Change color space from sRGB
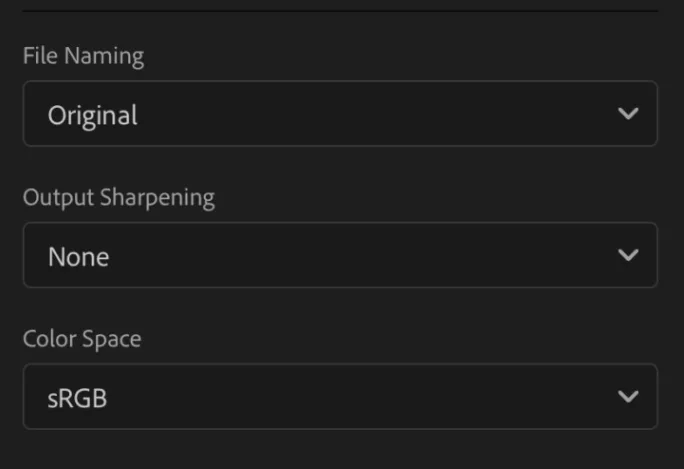This screenshot has height=469, width=684. pos(340,397)
